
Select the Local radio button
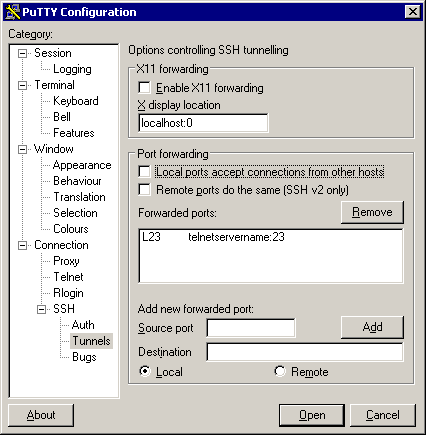tap(145, 371)
